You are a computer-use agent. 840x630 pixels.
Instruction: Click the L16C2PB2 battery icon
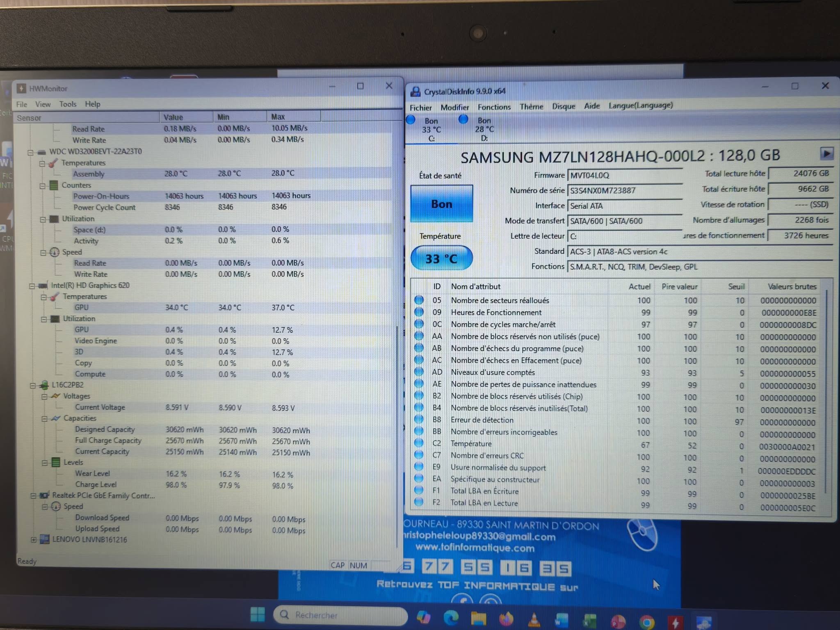tap(44, 385)
